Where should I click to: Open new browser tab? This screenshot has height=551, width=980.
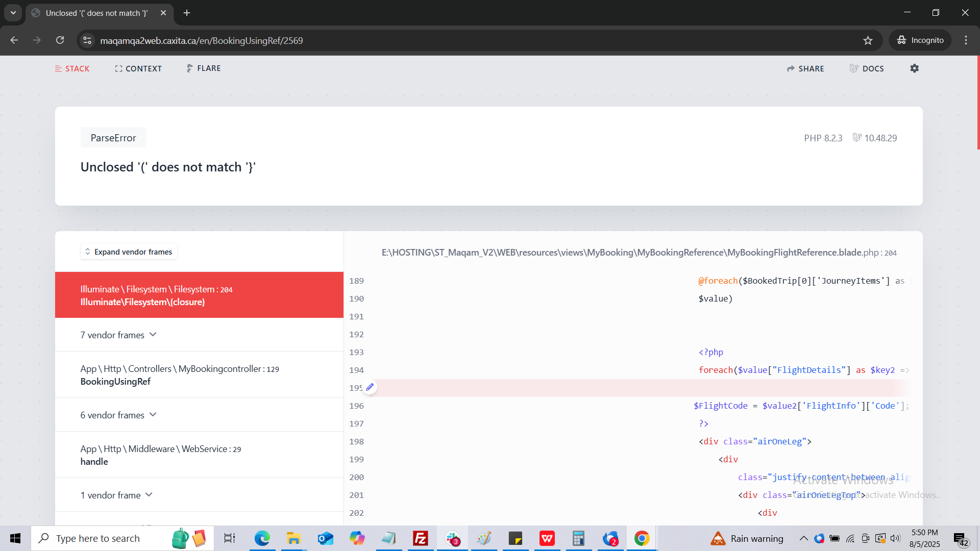pos(187,13)
